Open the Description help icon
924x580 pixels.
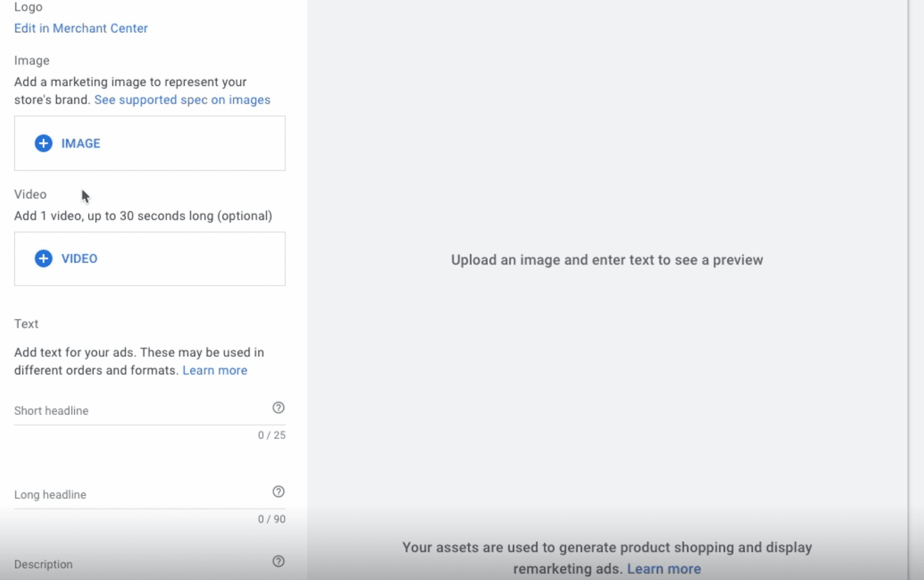[278, 561]
